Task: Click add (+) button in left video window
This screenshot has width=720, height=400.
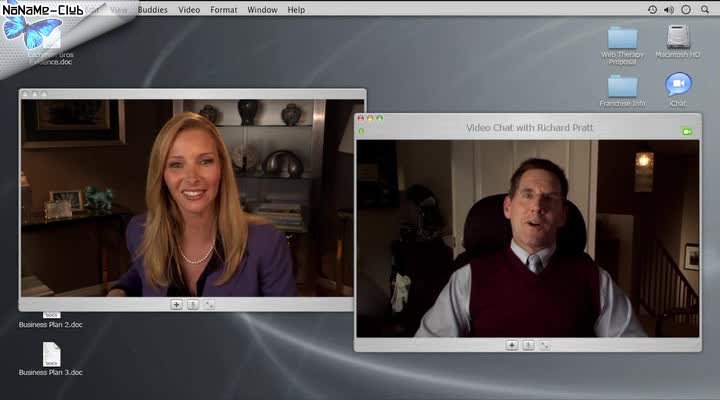Action: click(176, 304)
